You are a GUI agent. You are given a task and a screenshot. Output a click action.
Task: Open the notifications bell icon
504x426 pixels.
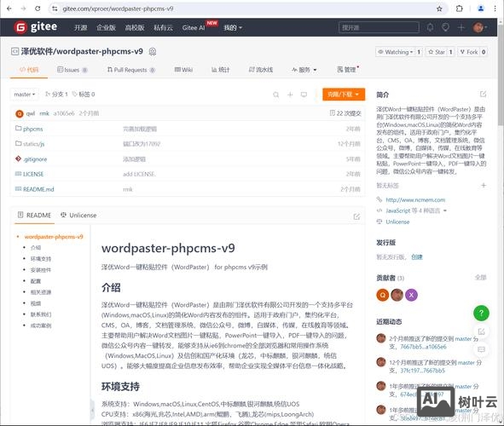[430, 27]
